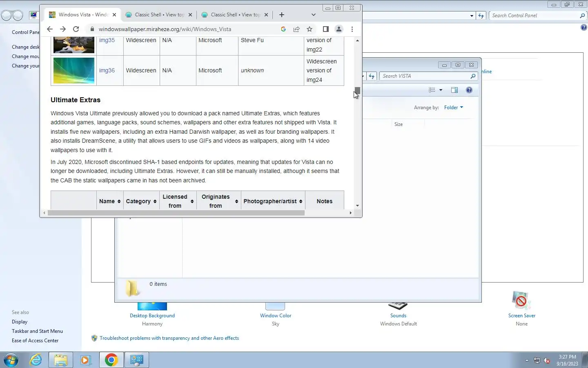
Task: Open the Chrome profile avatar menu
Action: (339, 29)
